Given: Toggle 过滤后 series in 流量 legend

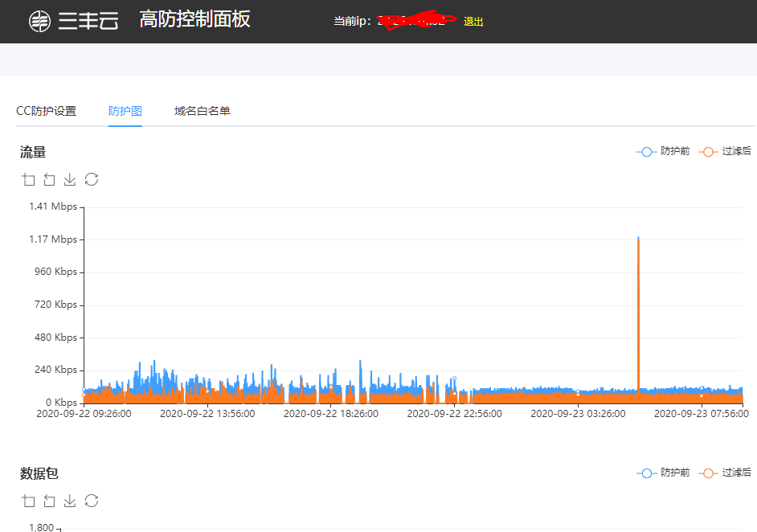Looking at the screenshot, I should [726, 151].
